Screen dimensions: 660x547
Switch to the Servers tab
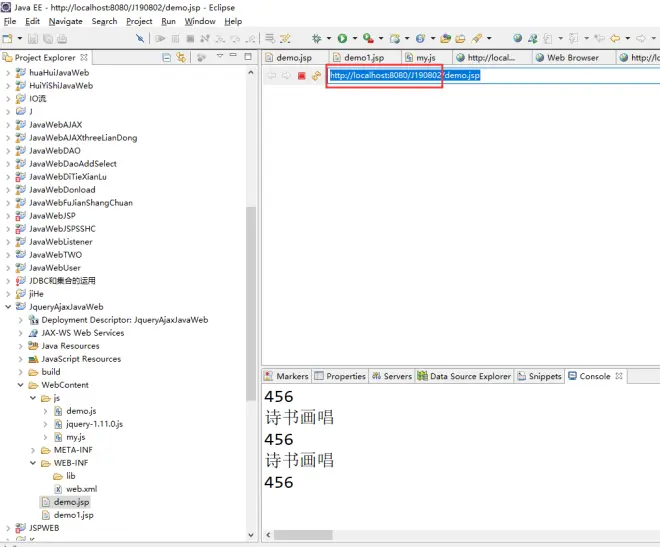(x=392, y=376)
